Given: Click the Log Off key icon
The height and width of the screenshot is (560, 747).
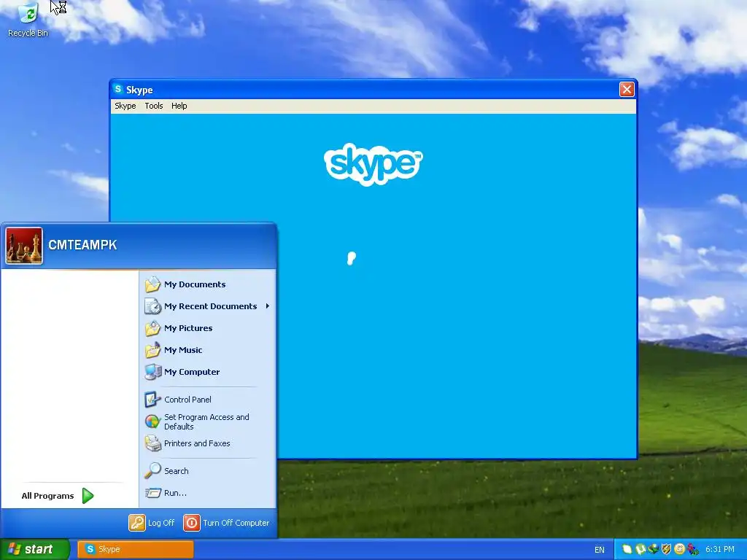Looking at the screenshot, I should [136, 523].
